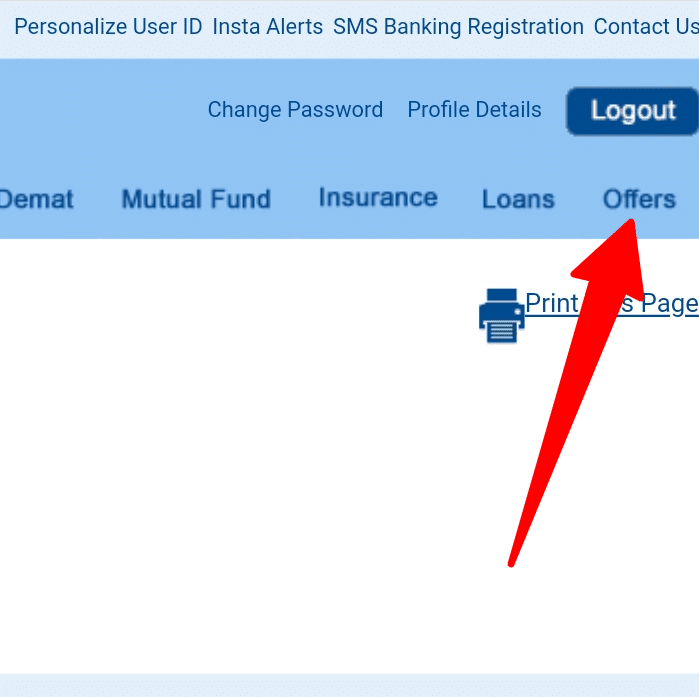This screenshot has height=697, width=699.
Task: Click the Contact Us link
Action: [646, 27]
